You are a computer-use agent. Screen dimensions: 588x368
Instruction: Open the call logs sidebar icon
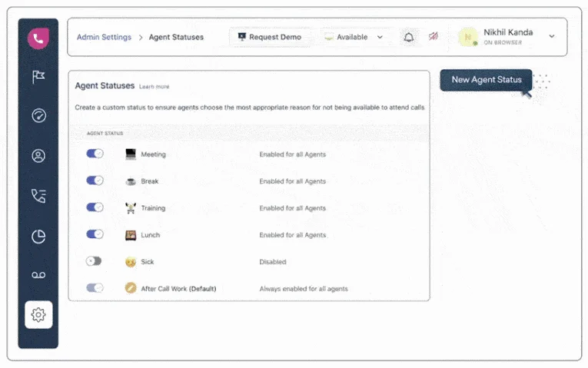pos(38,196)
